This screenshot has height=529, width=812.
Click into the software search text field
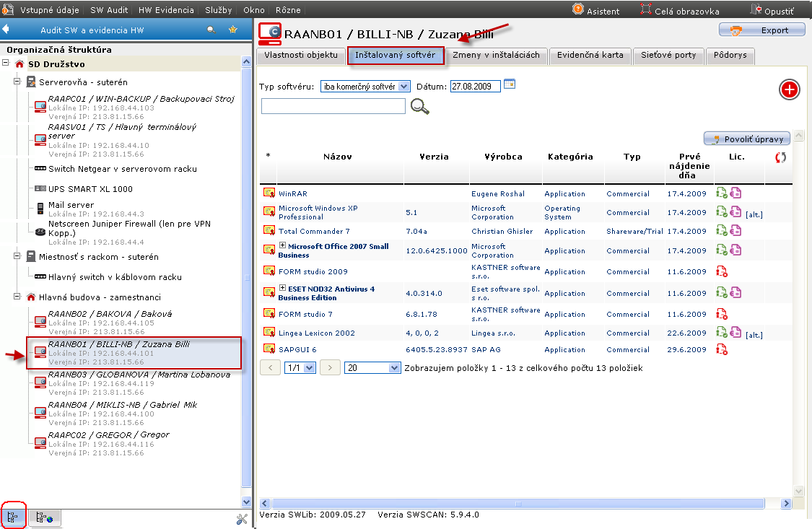click(x=333, y=106)
